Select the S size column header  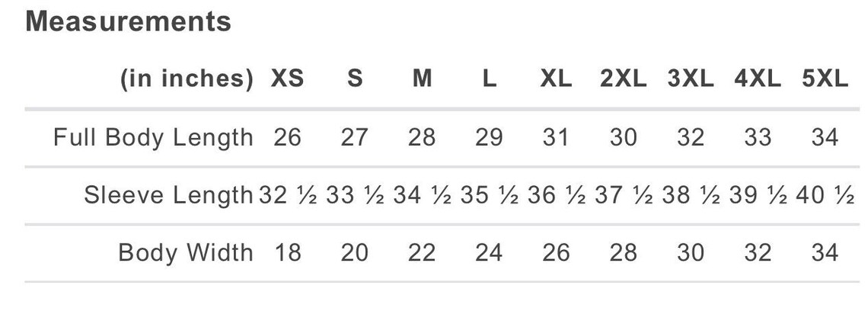click(355, 79)
